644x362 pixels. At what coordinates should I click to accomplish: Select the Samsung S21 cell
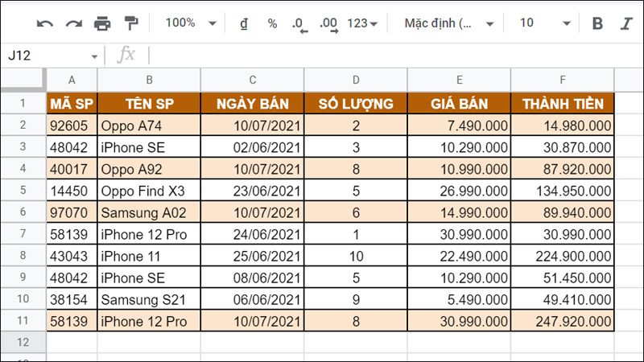click(149, 300)
